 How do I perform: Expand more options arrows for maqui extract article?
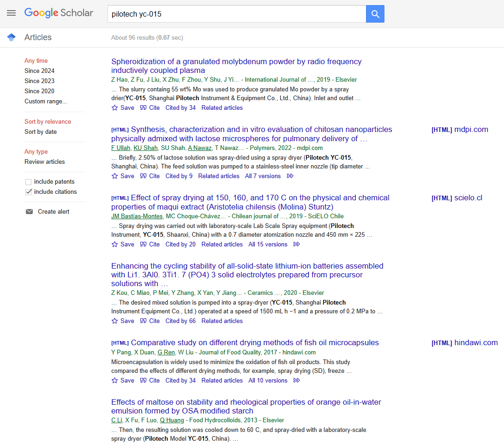coord(296,245)
